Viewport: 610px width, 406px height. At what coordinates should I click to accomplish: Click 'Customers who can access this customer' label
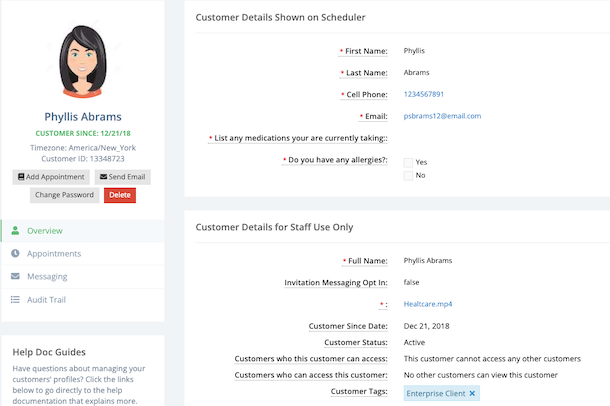pos(311,375)
